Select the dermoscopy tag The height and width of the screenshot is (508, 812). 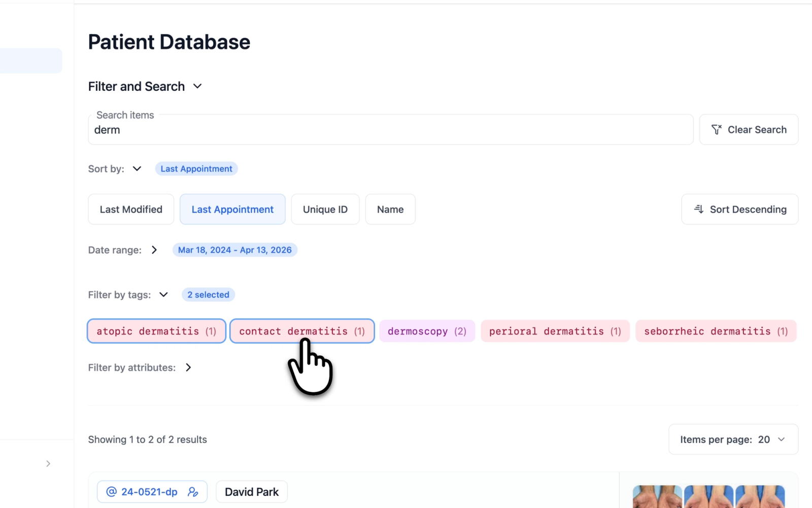point(427,331)
